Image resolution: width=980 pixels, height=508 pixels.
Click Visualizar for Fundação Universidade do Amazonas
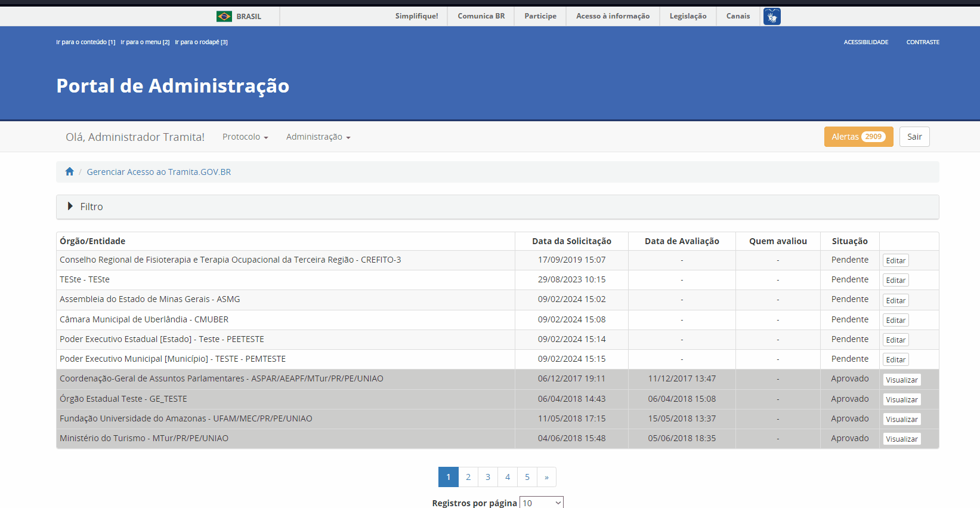point(902,419)
